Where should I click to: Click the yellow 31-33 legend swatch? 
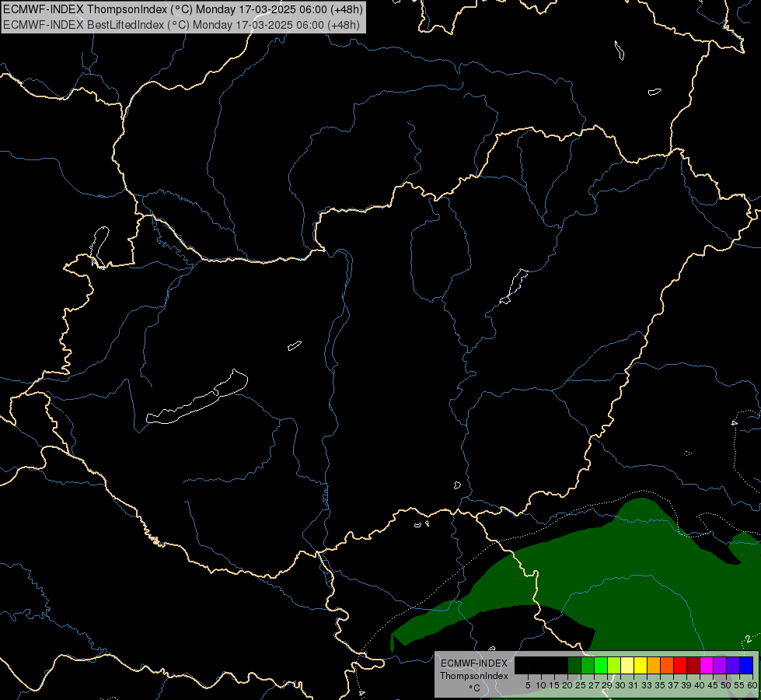pyautogui.click(x=641, y=665)
